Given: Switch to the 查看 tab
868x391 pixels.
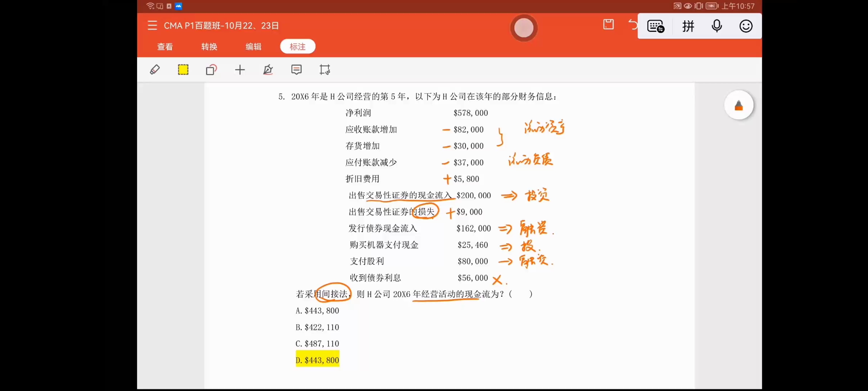Looking at the screenshot, I should [x=165, y=47].
